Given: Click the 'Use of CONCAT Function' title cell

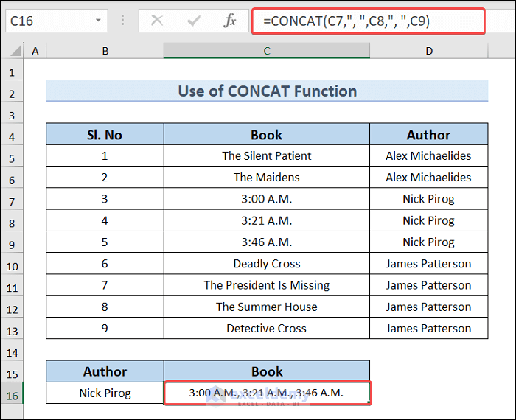Looking at the screenshot, I should tap(267, 91).
